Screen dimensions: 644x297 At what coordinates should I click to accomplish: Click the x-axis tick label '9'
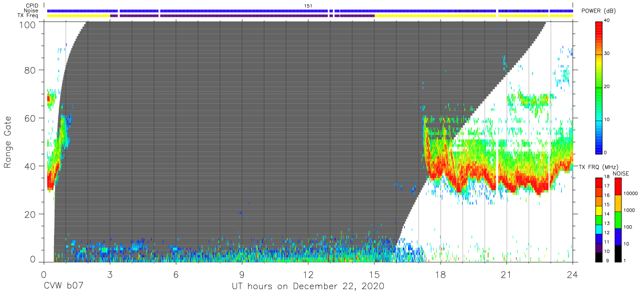pos(242,274)
